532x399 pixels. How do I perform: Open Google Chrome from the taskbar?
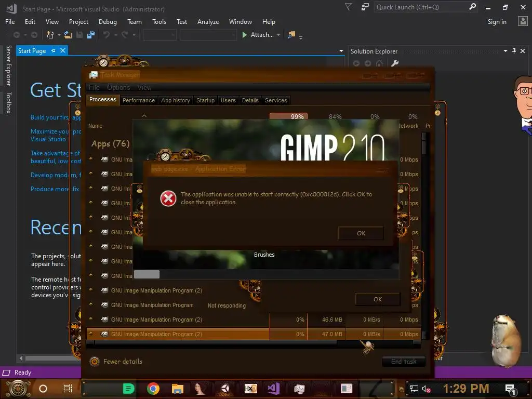153,389
